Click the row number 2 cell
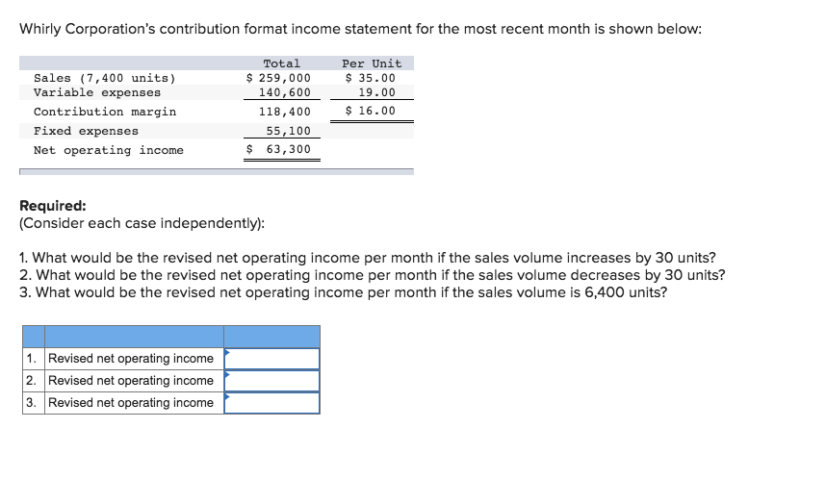Viewport: 826px width, 504px height. (x=34, y=381)
